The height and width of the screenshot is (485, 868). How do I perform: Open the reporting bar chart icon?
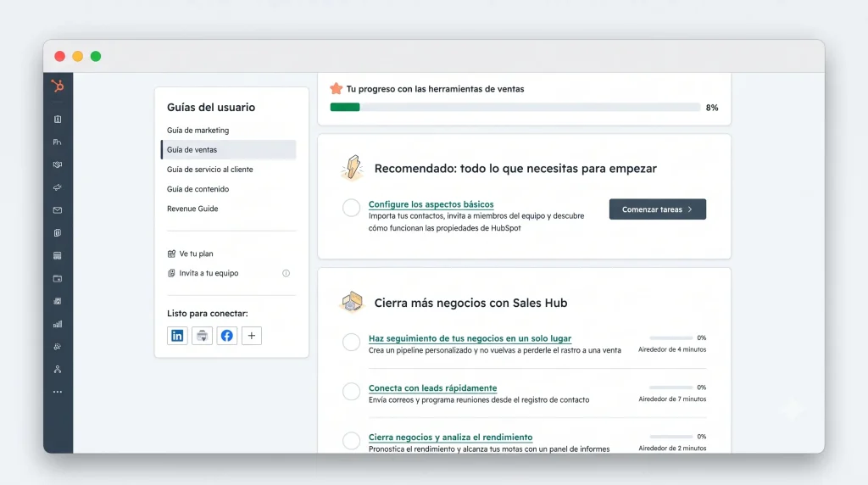tap(58, 324)
